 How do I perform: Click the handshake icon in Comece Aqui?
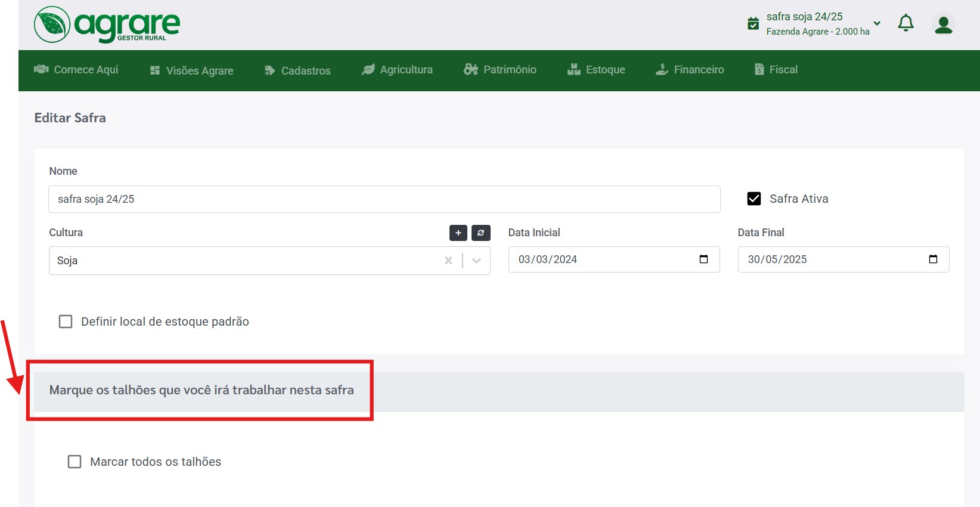(x=41, y=69)
